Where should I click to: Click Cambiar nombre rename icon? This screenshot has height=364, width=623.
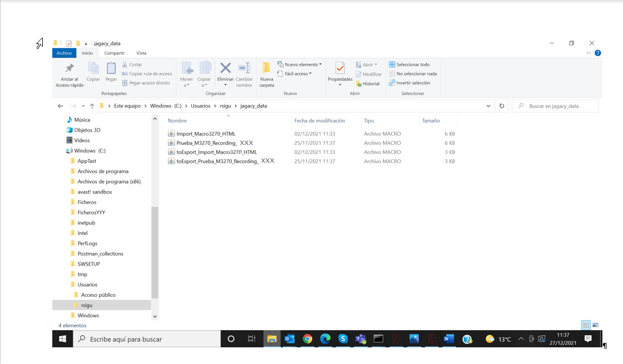click(x=244, y=68)
